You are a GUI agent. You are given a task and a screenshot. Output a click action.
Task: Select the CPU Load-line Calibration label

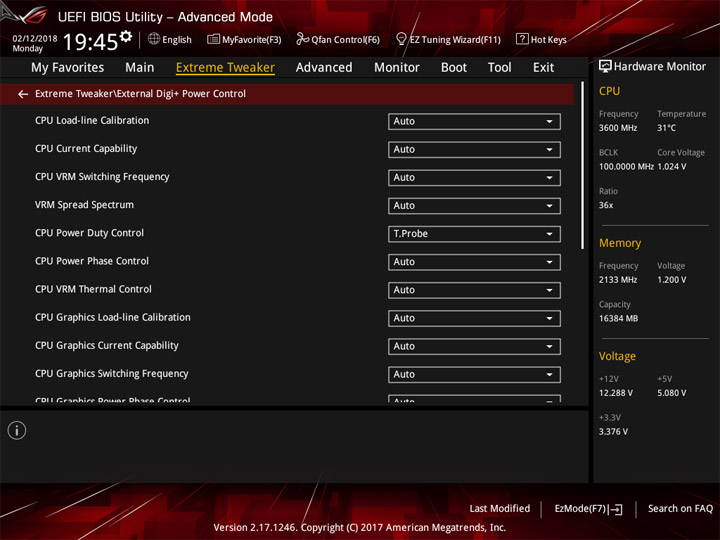[92, 120]
